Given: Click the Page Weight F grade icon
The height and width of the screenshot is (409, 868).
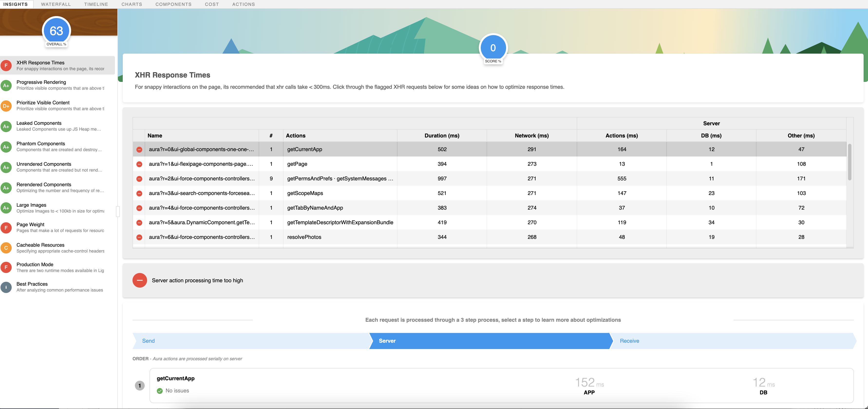Looking at the screenshot, I should click(x=6, y=228).
